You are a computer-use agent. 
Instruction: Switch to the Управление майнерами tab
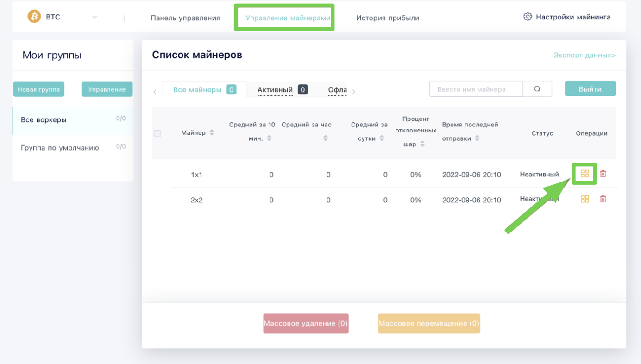pos(288,18)
